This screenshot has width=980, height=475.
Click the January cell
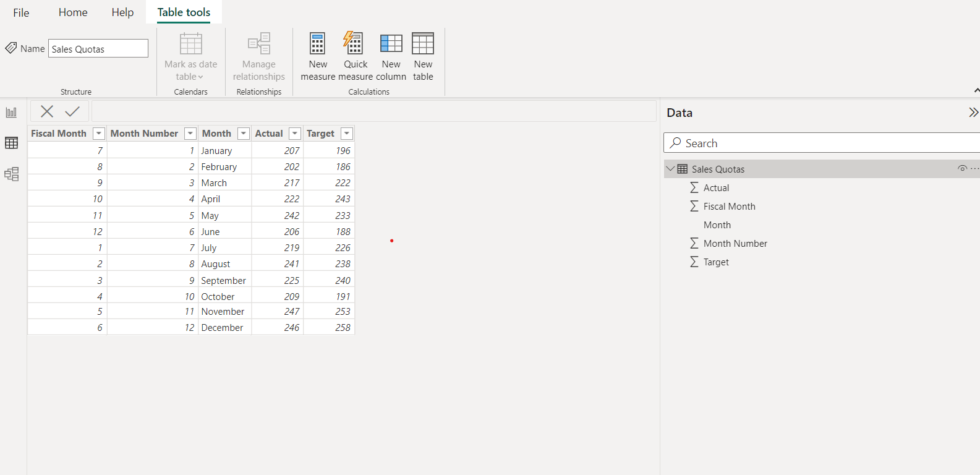point(224,150)
